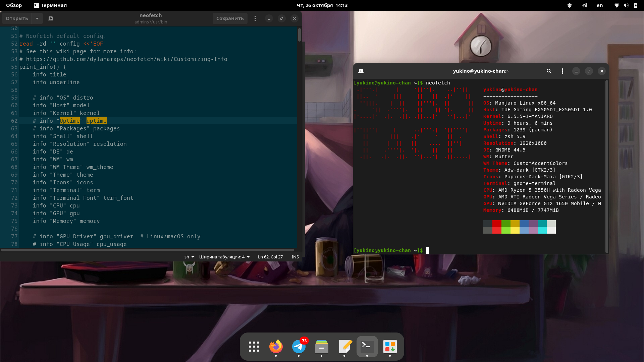Expand the recent files arrow beside Открыть
The width and height of the screenshot is (644, 362).
click(37, 18)
